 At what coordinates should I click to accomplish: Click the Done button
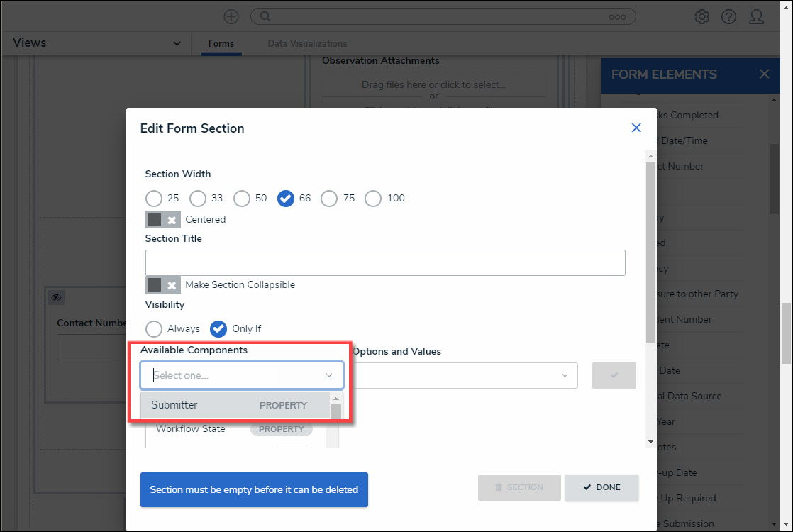click(x=601, y=487)
